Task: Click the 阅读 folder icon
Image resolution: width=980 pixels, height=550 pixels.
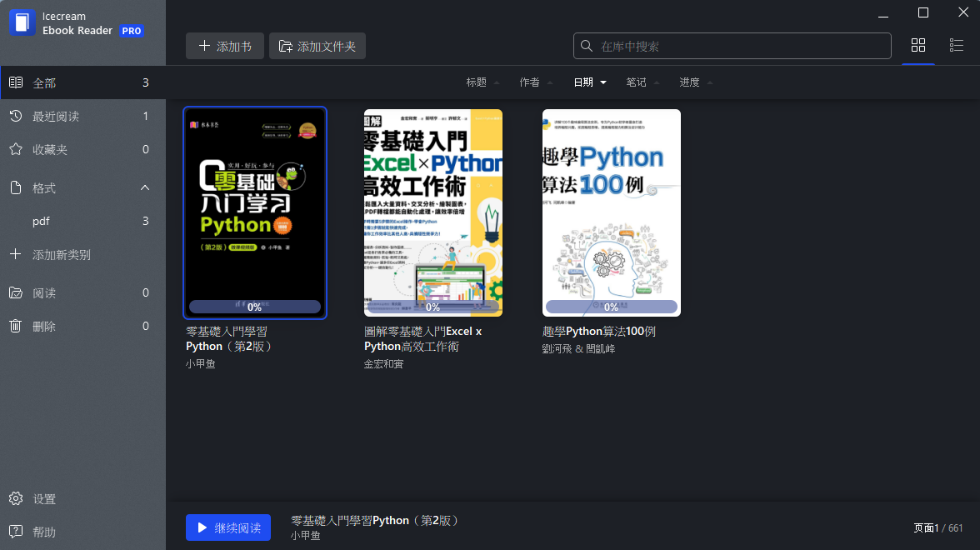Action: [16, 292]
